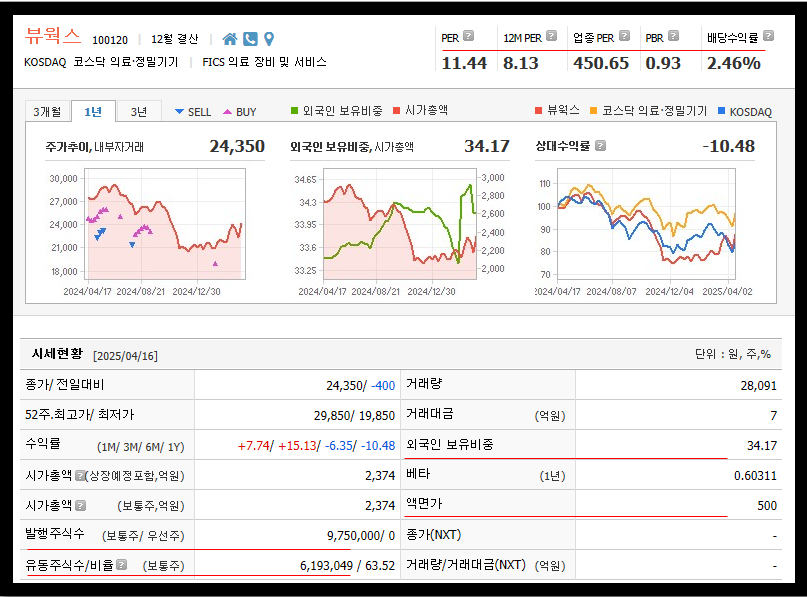Click the phone contact icon
Screen dimensions: 807x597
click(x=250, y=39)
